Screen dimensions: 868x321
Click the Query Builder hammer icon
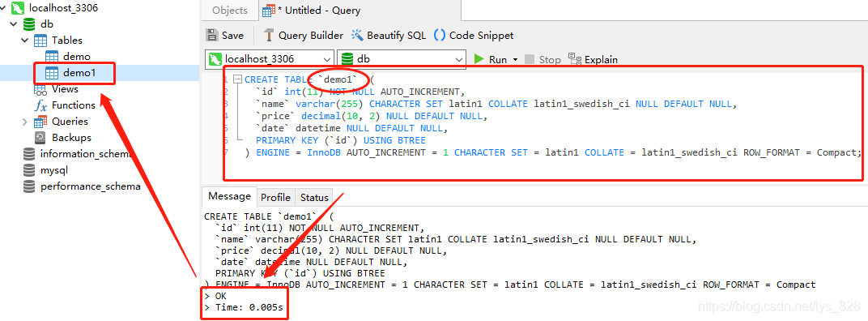269,35
